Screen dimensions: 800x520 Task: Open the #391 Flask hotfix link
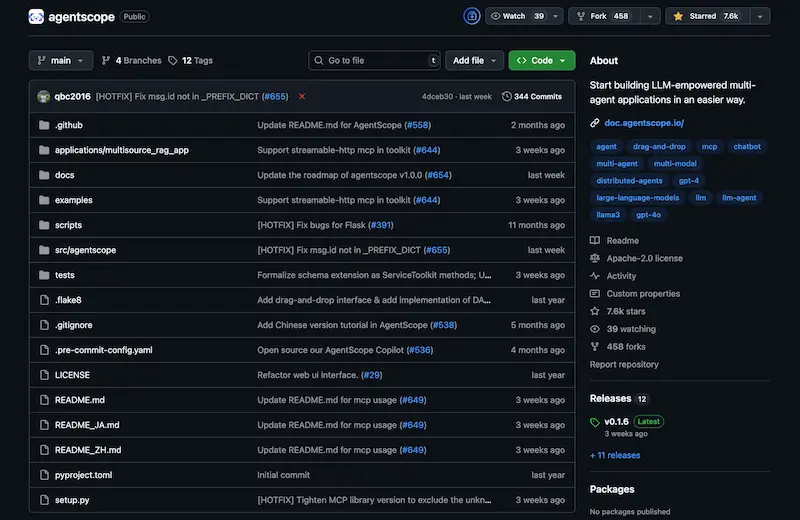coord(381,225)
